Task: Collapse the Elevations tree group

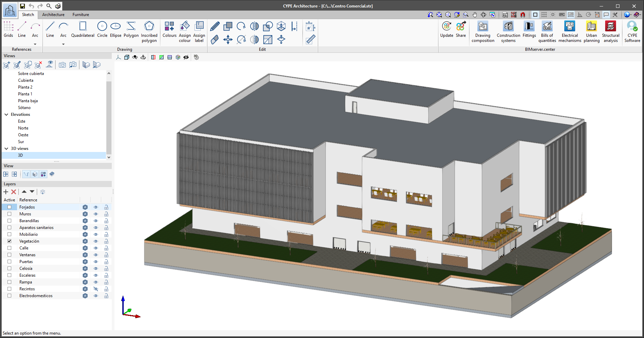Action: [x=6, y=114]
